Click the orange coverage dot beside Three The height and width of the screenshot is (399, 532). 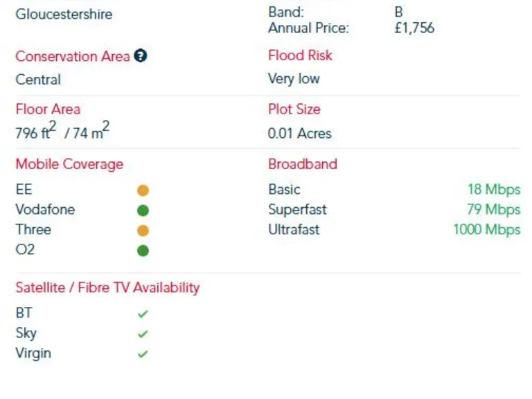pos(143,231)
